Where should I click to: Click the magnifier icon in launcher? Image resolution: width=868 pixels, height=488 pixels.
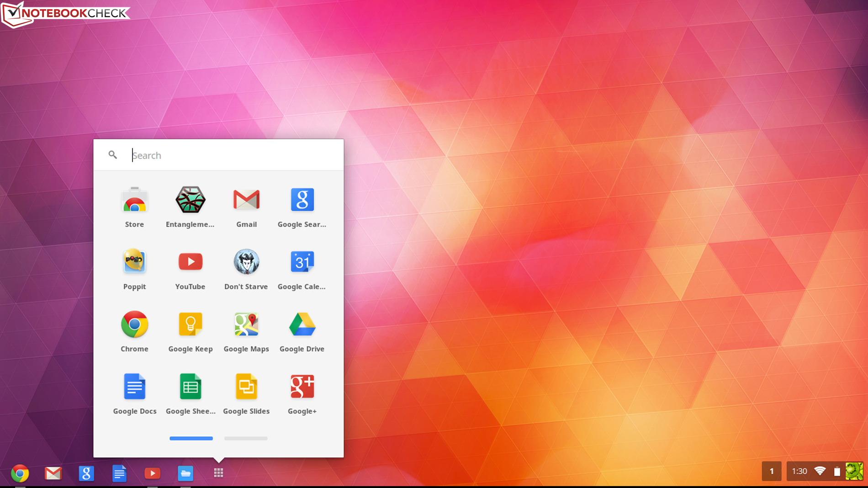[112, 155]
